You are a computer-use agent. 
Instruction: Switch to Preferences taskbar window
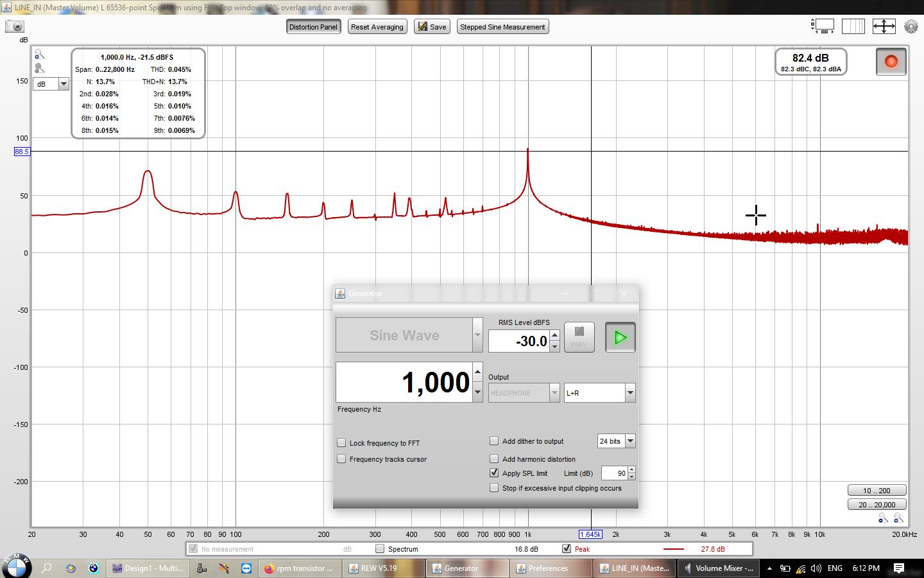[x=551, y=568]
